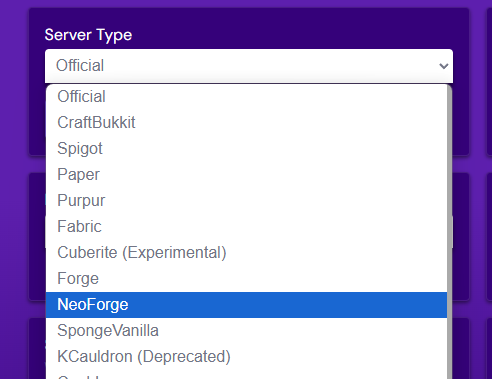Pick the highlighted NeoForge option
This screenshot has width=492, height=379.
coord(246,305)
